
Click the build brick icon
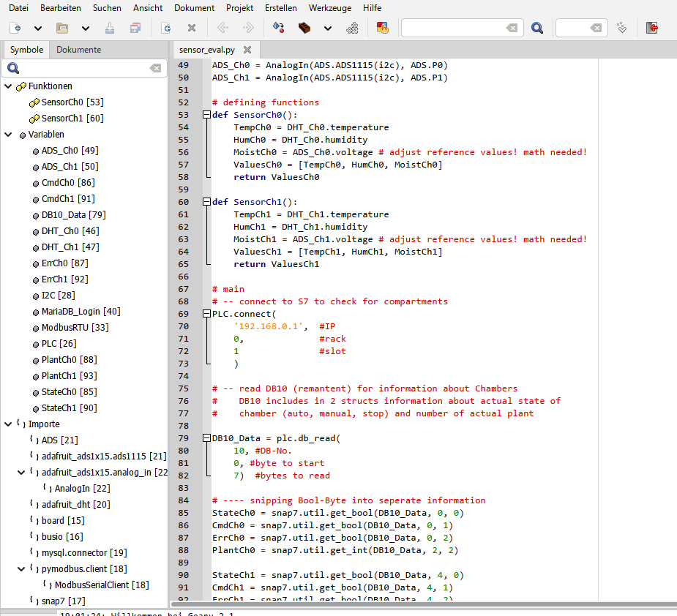coord(305,29)
